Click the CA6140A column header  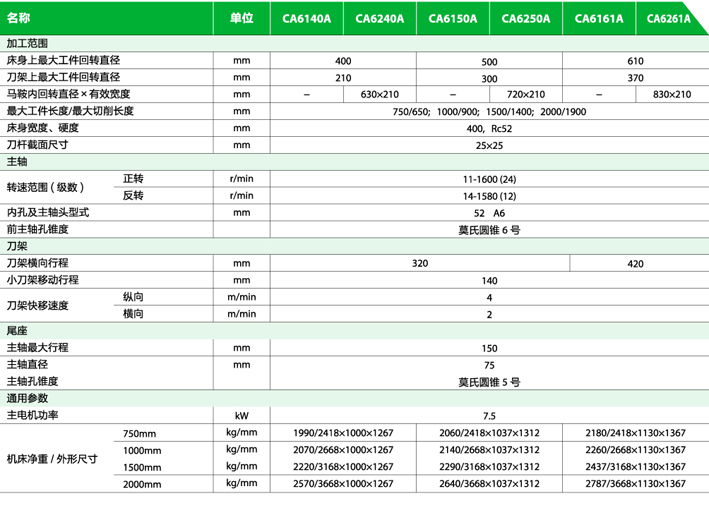coord(306,18)
